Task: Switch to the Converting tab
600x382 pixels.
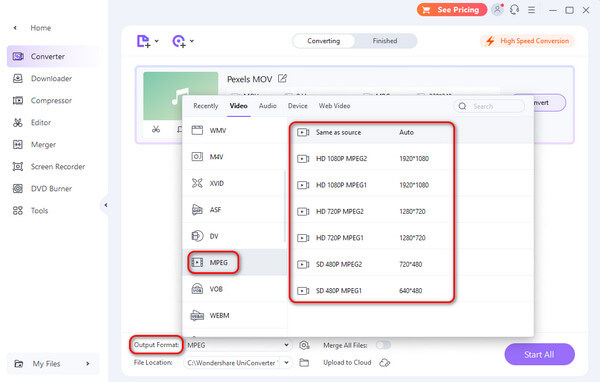Action: click(324, 41)
